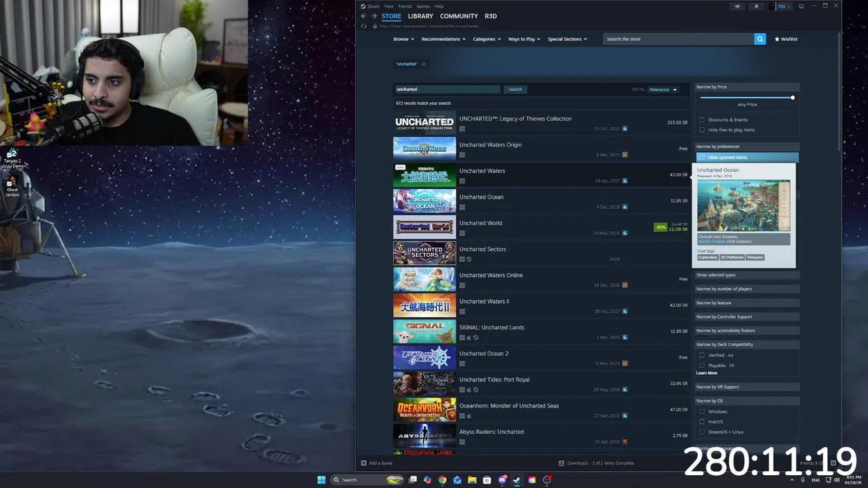This screenshot has height=488, width=868.
Task: Filter by Windows OS
Action: click(702, 411)
